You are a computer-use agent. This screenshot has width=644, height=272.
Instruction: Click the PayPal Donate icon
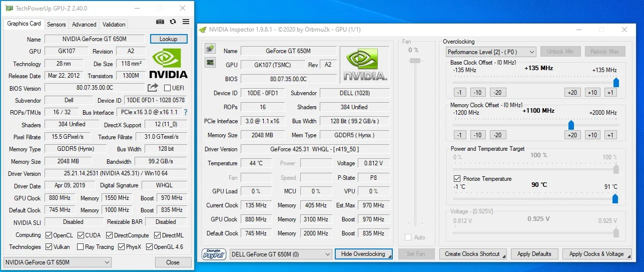point(214,254)
